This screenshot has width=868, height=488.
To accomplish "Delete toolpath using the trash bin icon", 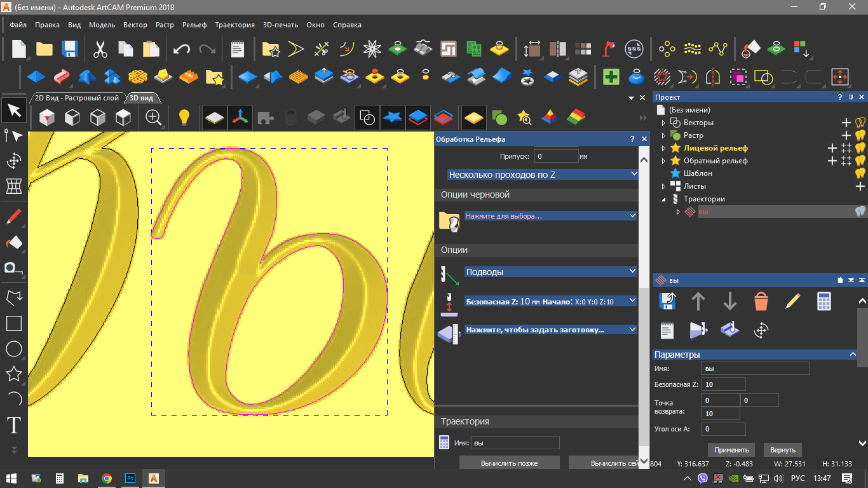I will (761, 301).
